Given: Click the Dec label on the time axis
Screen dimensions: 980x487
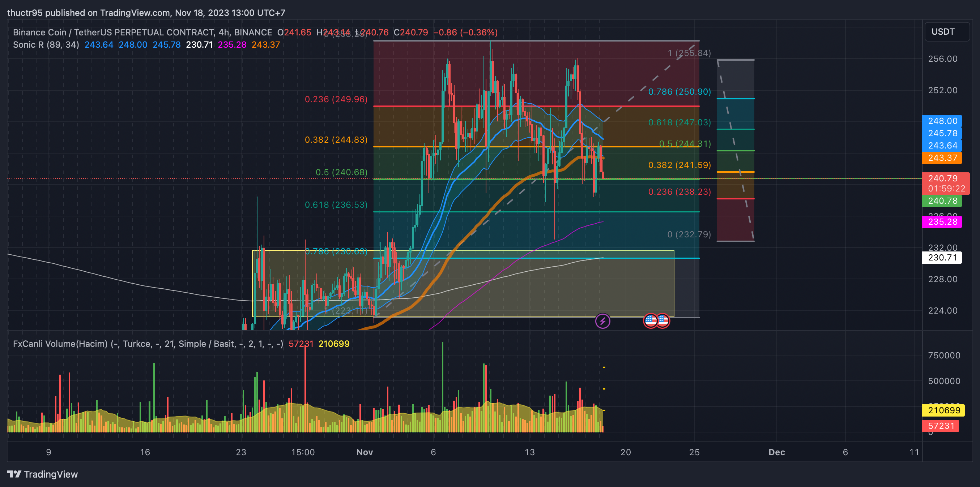Looking at the screenshot, I should [776, 452].
